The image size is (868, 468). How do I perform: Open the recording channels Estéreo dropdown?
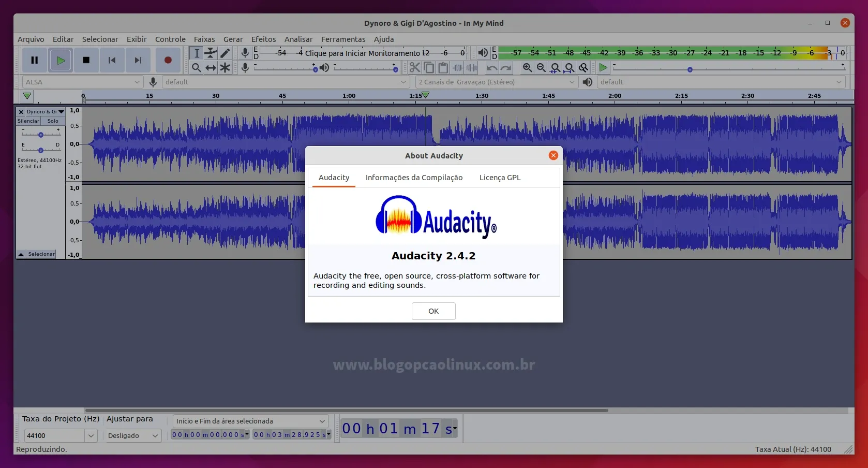pos(496,82)
